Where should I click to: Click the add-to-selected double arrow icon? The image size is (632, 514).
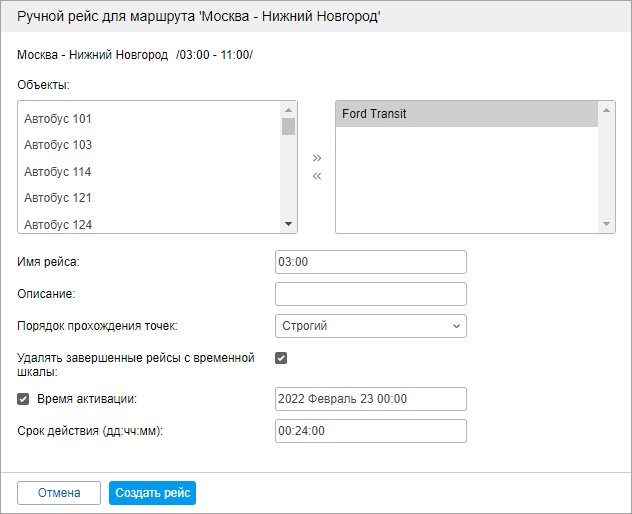pyautogui.click(x=317, y=158)
